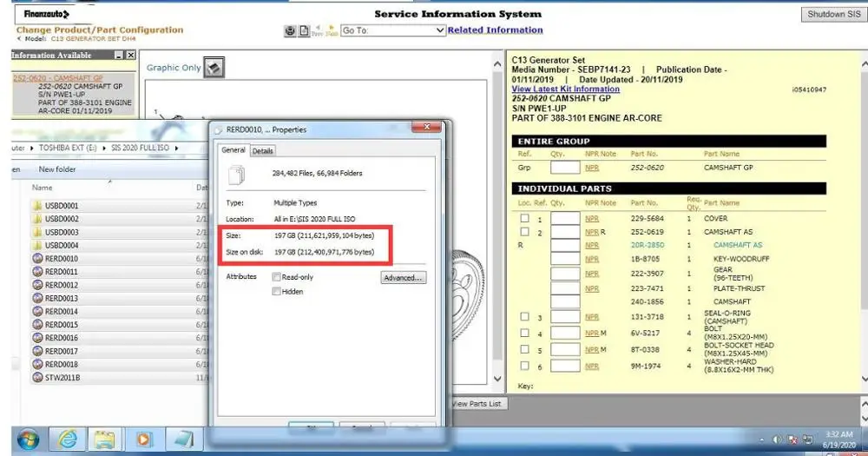Click Qty field for 9M-1974 WASHER-HARD
The image size is (868, 456).
[565, 366]
